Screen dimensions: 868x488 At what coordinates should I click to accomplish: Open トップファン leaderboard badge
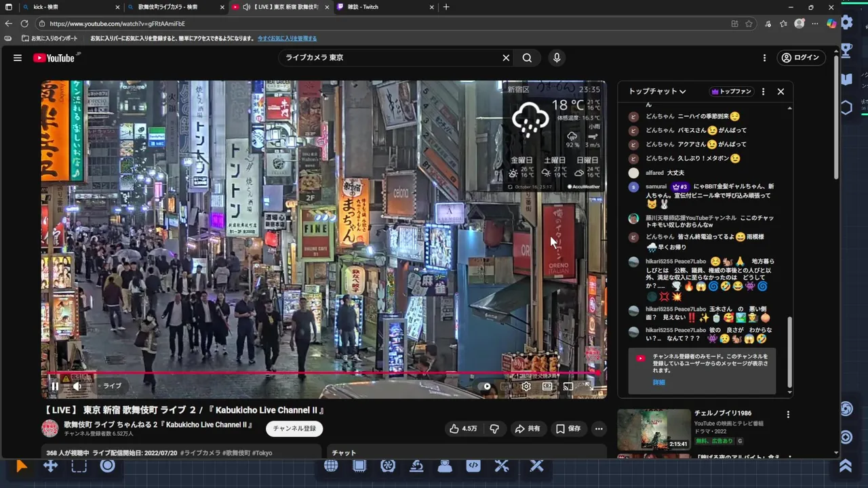click(731, 91)
